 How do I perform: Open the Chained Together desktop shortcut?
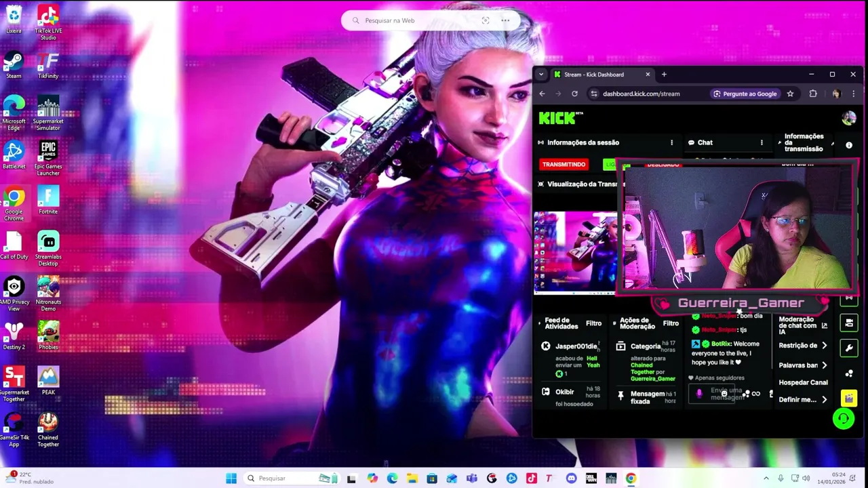(x=47, y=429)
